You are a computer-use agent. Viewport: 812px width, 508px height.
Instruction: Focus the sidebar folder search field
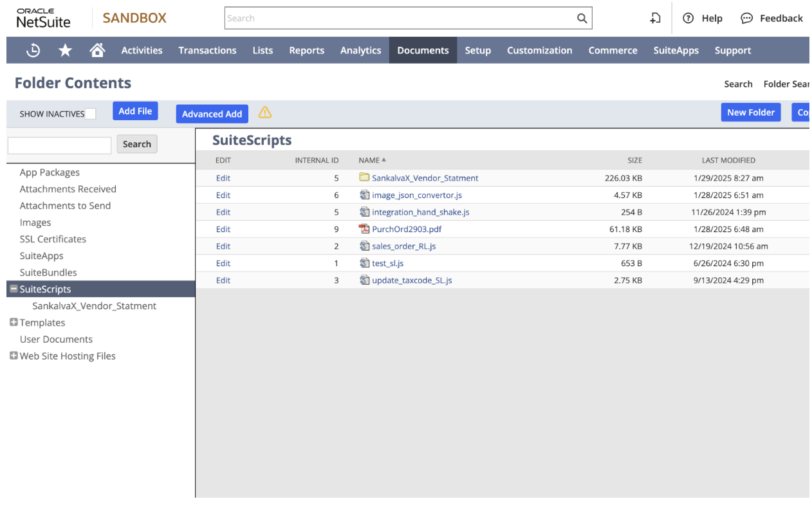click(59, 145)
